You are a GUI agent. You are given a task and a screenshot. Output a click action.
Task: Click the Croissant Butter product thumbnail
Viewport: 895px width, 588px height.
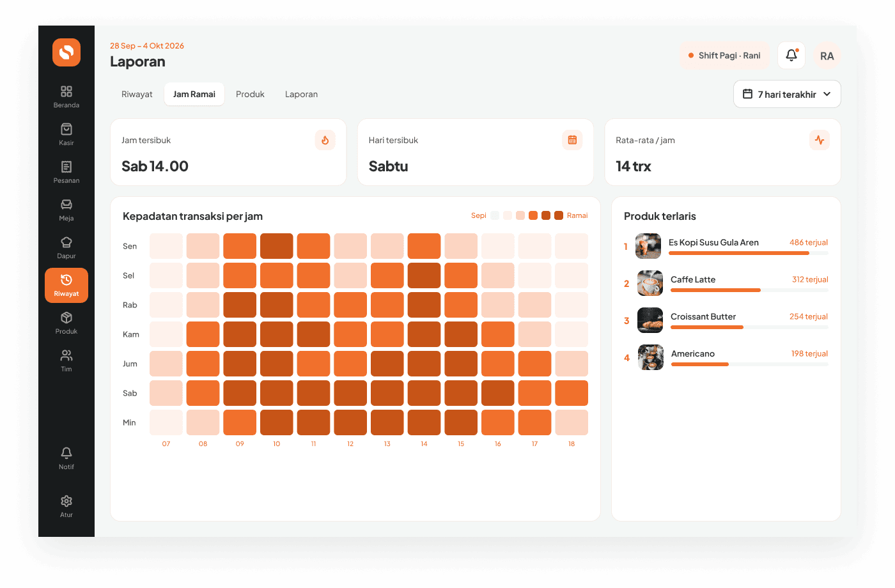pyautogui.click(x=650, y=320)
